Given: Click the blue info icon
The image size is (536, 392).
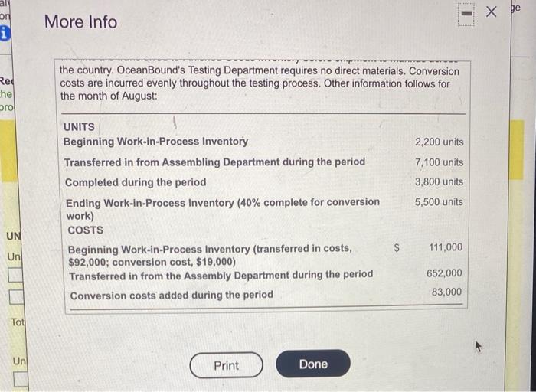Looking at the screenshot, I should tap(7, 34).
